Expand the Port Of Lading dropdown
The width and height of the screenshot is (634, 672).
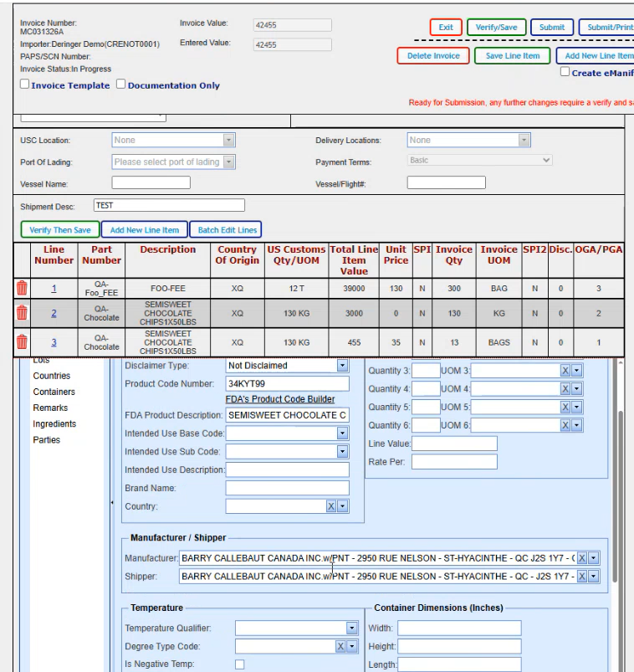228,162
